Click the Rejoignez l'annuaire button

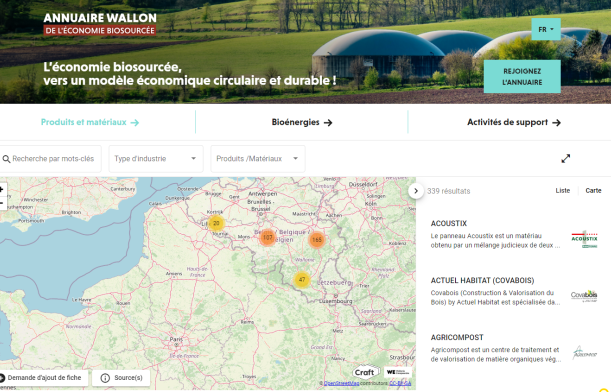pos(522,76)
